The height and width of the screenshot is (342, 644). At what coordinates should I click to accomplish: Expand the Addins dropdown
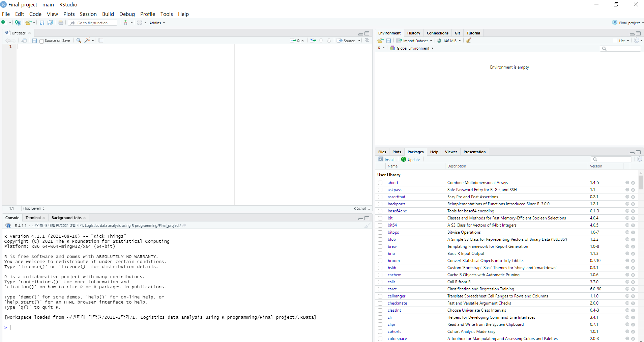click(157, 23)
